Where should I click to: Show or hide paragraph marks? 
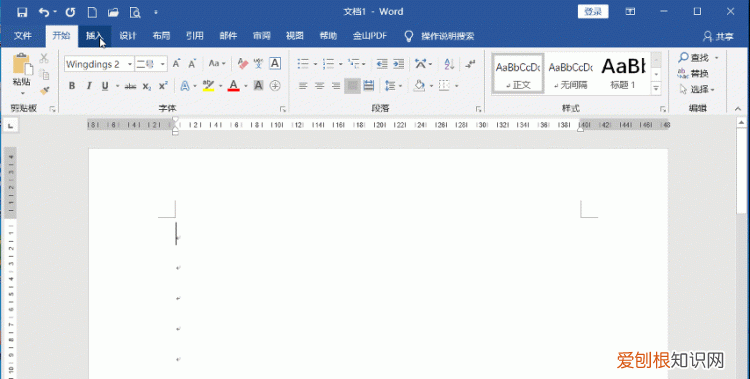470,64
